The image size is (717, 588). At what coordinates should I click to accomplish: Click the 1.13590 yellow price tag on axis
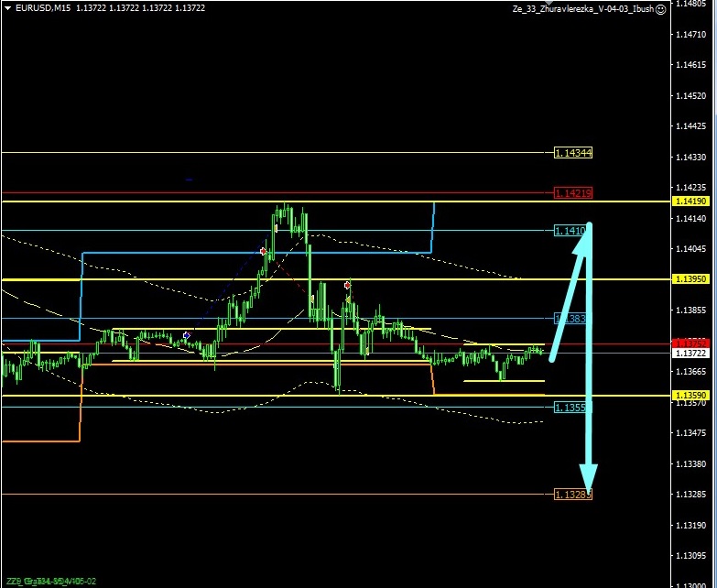690,395
